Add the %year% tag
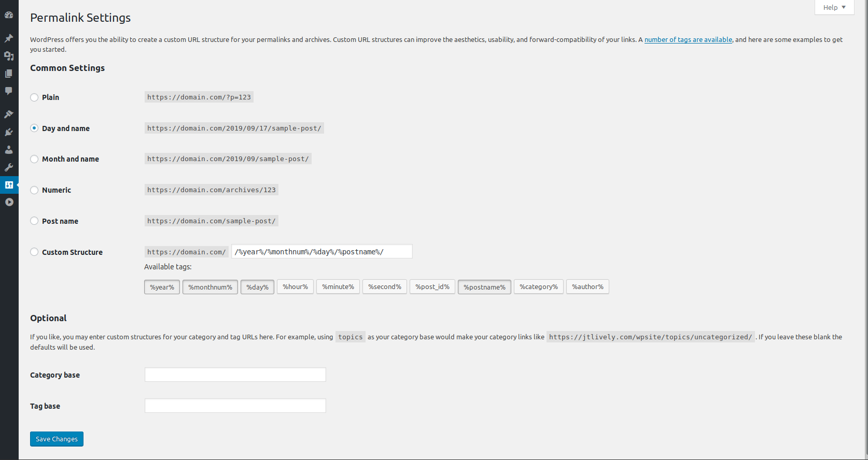Image resolution: width=868 pixels, height=460 pixels. [162, 287]
